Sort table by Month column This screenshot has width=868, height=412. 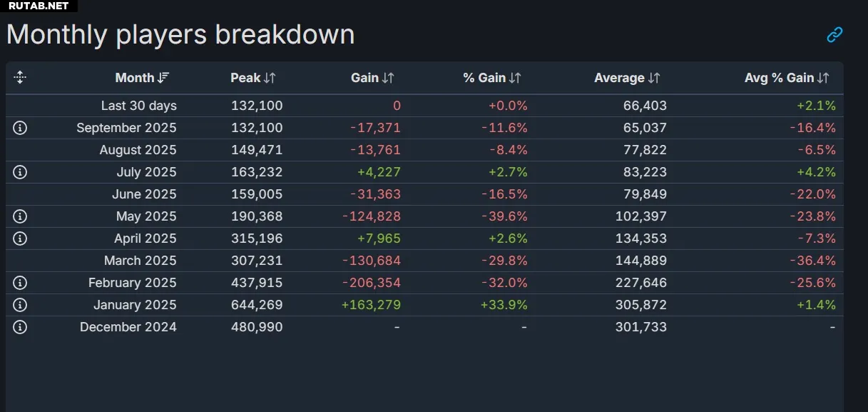pyautogui.click(x=142, y=78)
